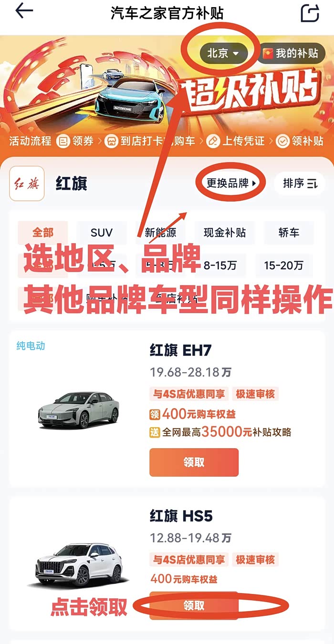Tap the 红旗 brand logo

click(27, 184)
